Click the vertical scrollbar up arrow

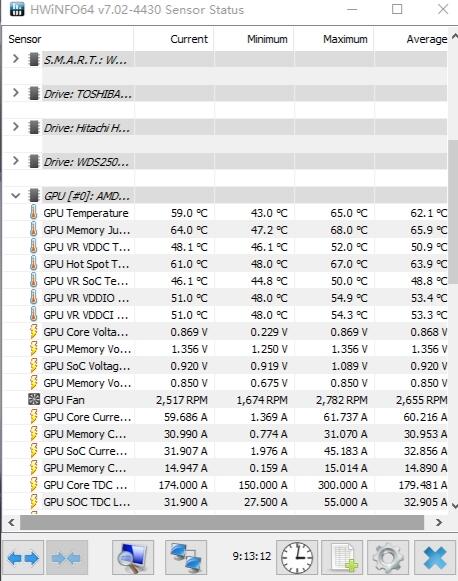pyautogui.click(x=454, y=36)
